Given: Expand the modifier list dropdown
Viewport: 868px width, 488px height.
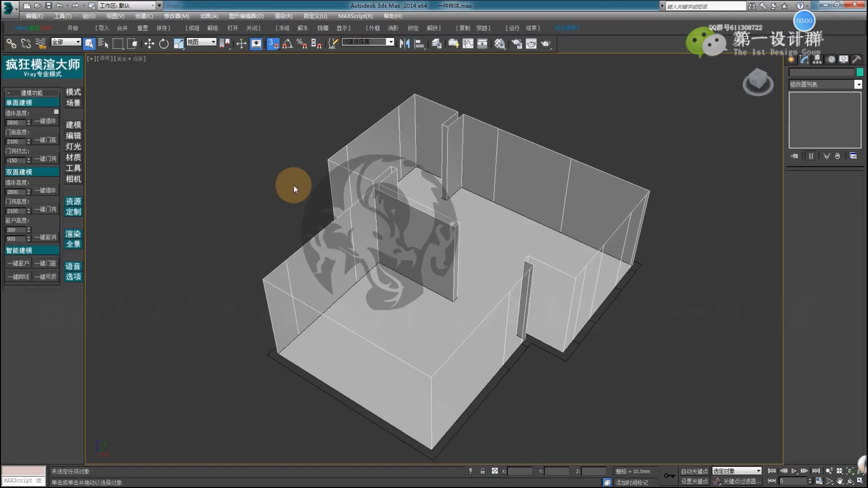Looking at the screenshot, I should pos(858,84).
